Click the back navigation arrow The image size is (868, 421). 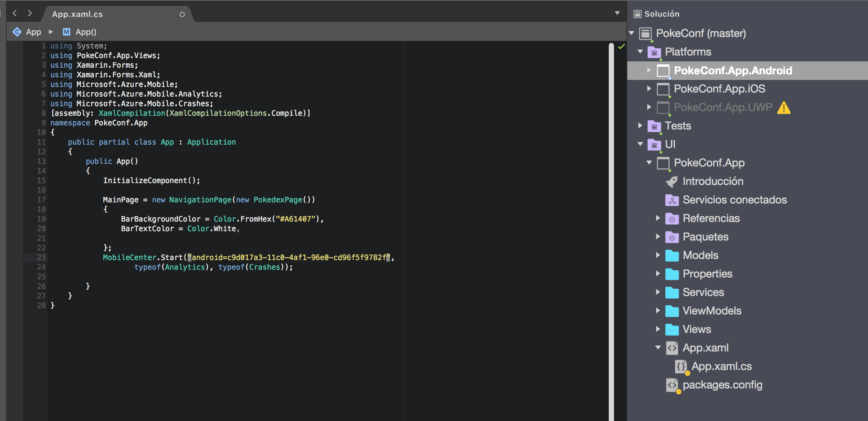[x=14, y=13]
